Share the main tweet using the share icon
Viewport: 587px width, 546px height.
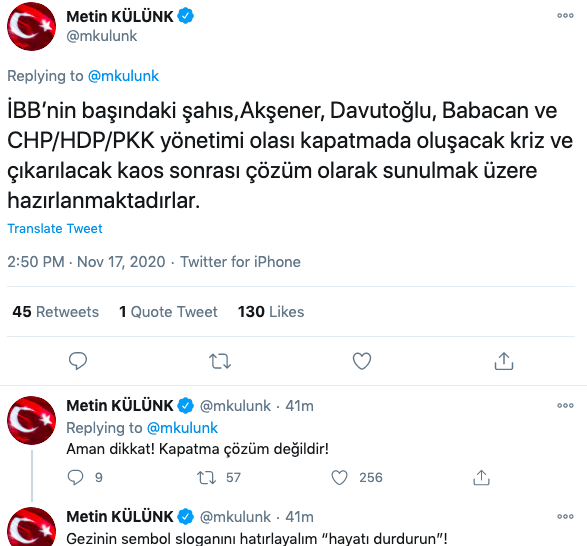pyautogui.click(x=504, y=361)
